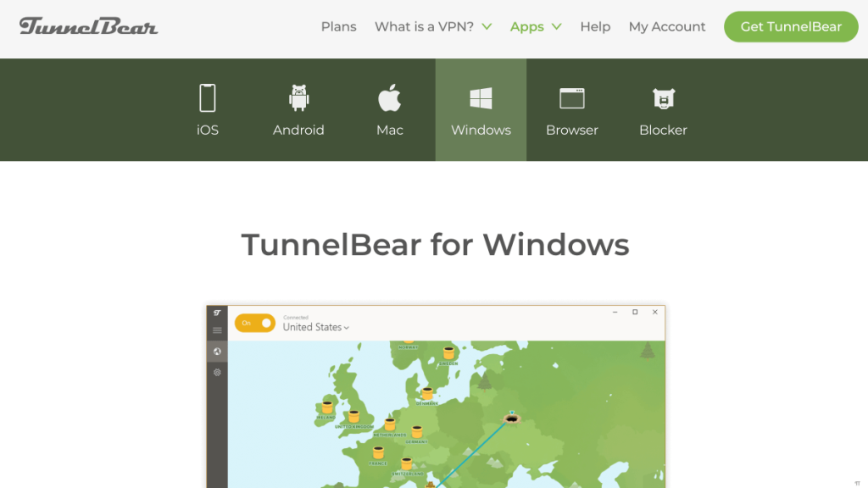Switch to the Browser tab label
868x488 pixels.
[572, 130]
